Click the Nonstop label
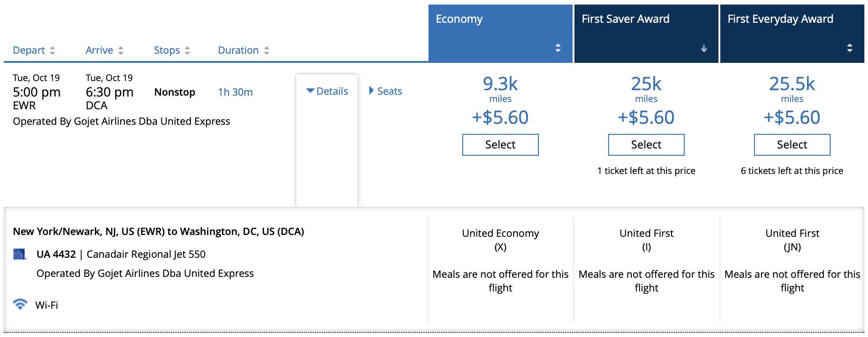This screenshot has height=337, width=868. [x=175, y=92]
